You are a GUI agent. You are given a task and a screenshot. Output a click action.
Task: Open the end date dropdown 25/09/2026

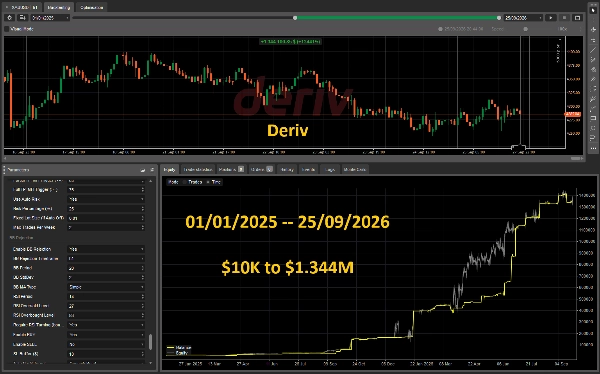523,18
